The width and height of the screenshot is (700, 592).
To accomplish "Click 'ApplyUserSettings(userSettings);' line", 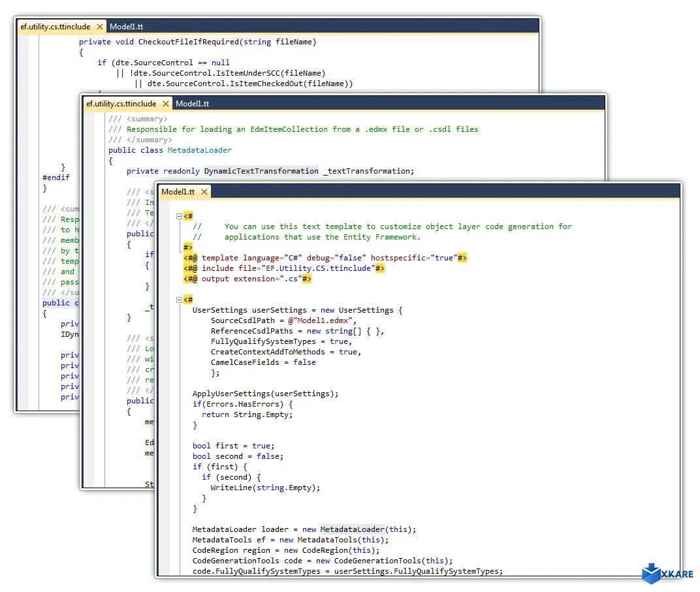I will 265,394.
